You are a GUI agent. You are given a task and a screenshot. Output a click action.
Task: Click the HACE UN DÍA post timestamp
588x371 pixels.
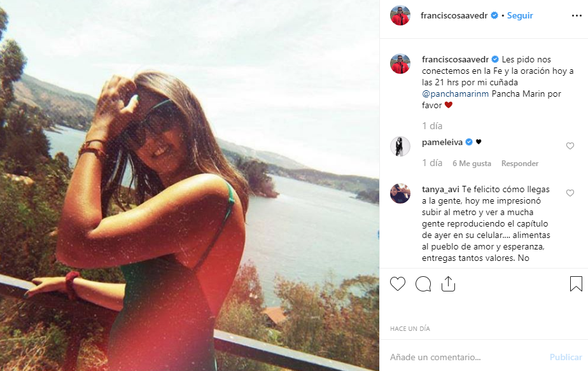click(410, 328)
